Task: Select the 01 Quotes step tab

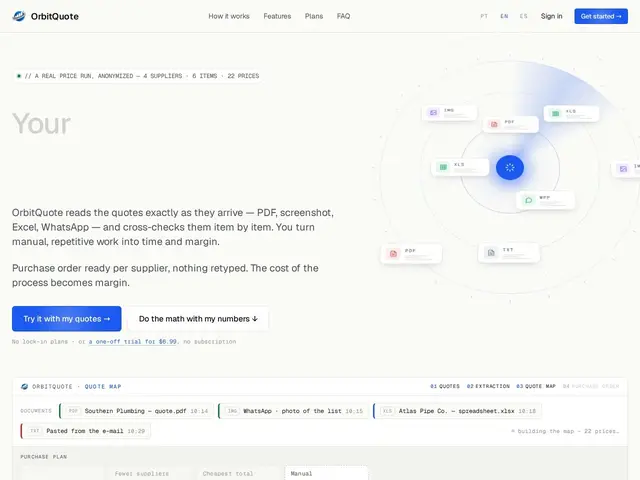Action: click(x=445, y=386)
